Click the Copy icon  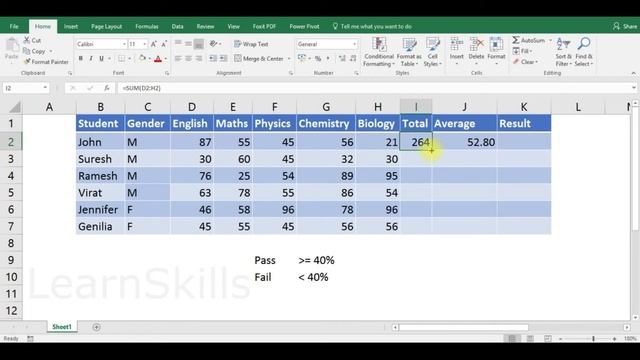pos(27,51)
